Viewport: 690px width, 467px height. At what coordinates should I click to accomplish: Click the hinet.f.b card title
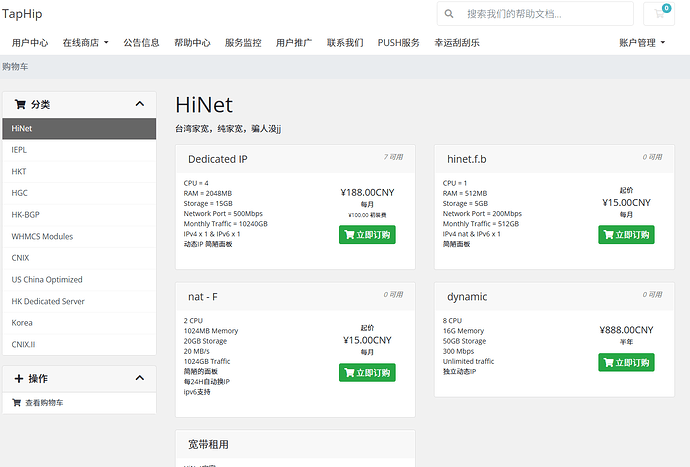466,159
